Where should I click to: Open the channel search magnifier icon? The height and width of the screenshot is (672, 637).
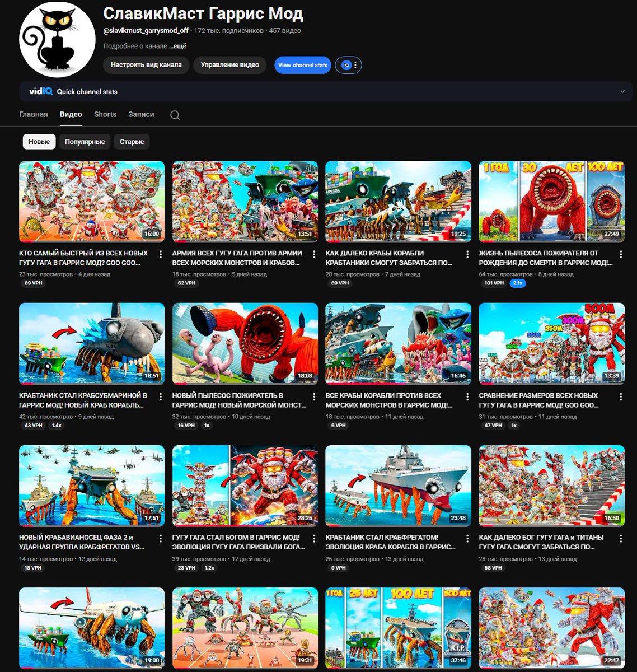tap(175, 115)
